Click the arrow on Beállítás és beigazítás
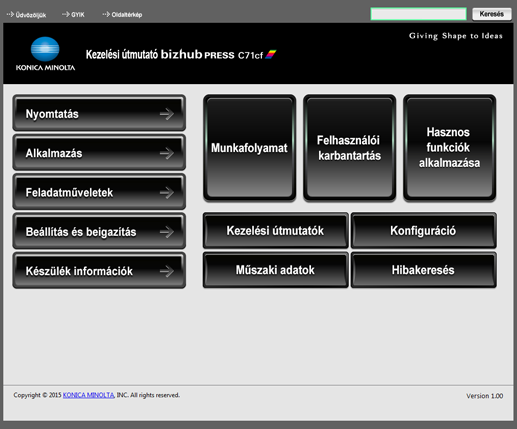The height and width of the screenshot is (429, 517). coord(167,232)
